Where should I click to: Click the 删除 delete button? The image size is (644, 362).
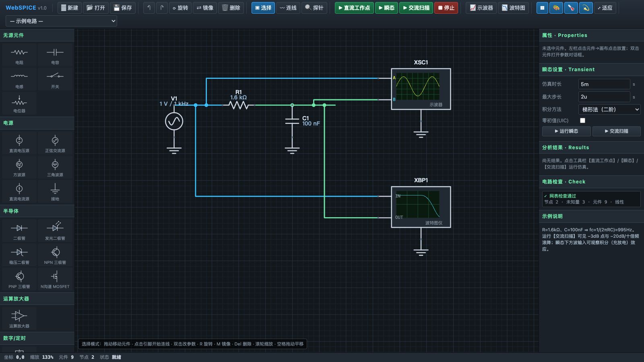pos(231,8)
